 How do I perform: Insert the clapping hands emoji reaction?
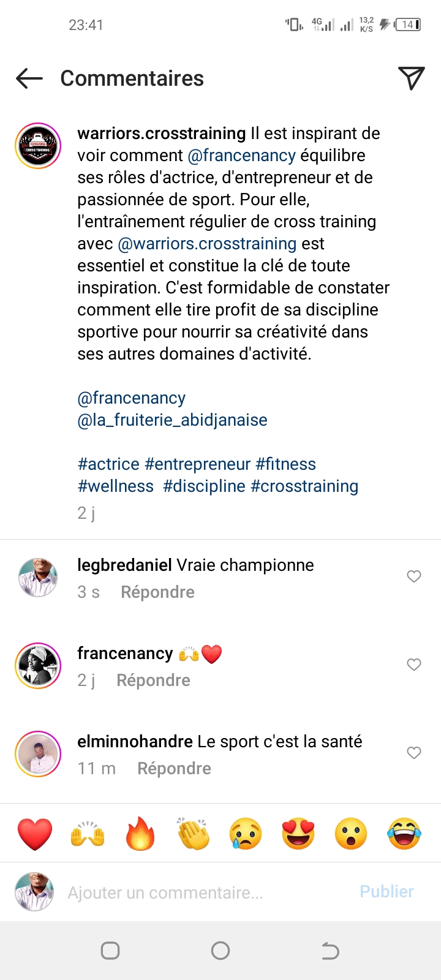(193, 834)
